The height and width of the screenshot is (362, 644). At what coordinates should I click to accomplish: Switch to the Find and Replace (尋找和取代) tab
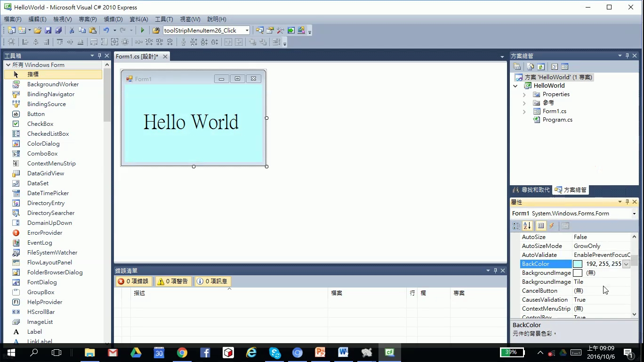(531, 190)
